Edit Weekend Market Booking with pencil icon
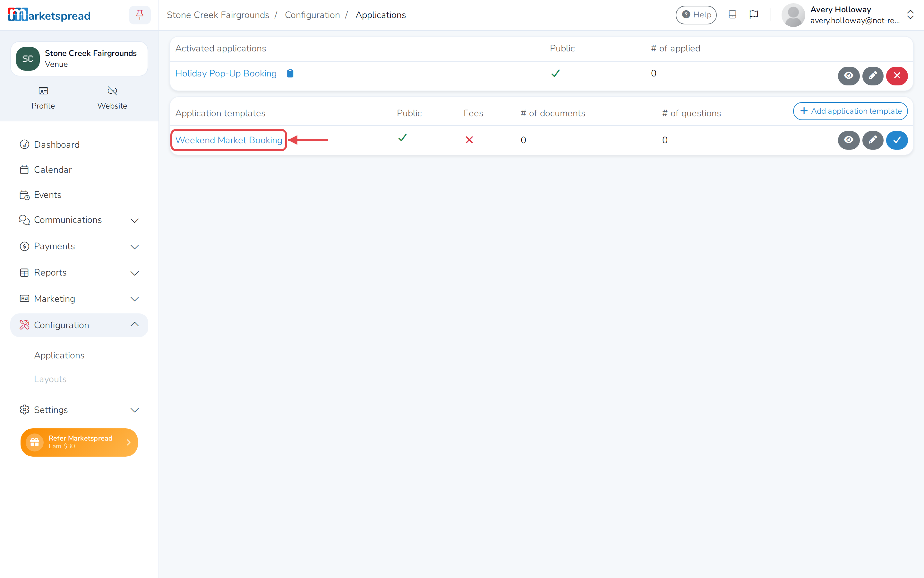This screenshot has height=578, width=924. (x=872, y=140)
